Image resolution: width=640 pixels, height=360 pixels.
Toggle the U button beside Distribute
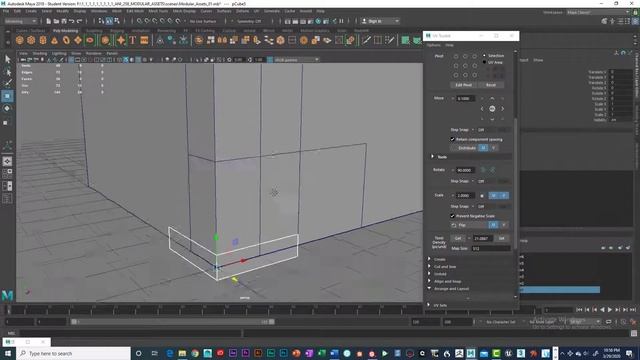483,148
